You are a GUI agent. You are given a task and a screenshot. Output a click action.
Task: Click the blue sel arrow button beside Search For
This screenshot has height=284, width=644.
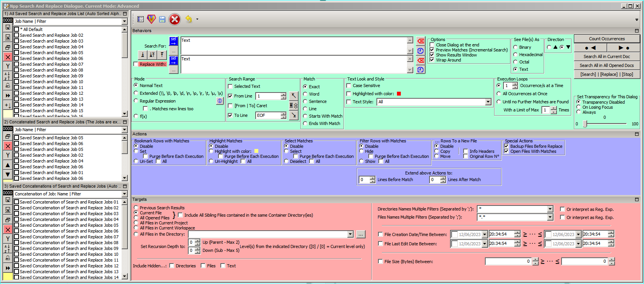click(173, 41)
